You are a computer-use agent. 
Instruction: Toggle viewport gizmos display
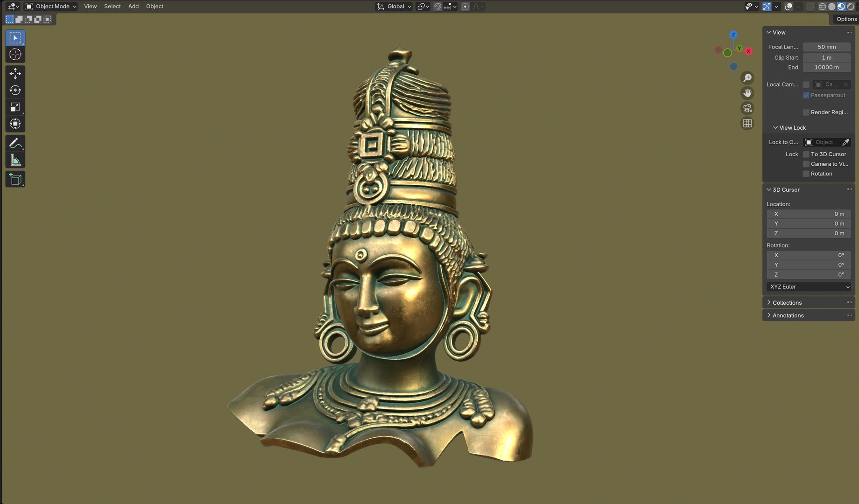tap(767, 7)
